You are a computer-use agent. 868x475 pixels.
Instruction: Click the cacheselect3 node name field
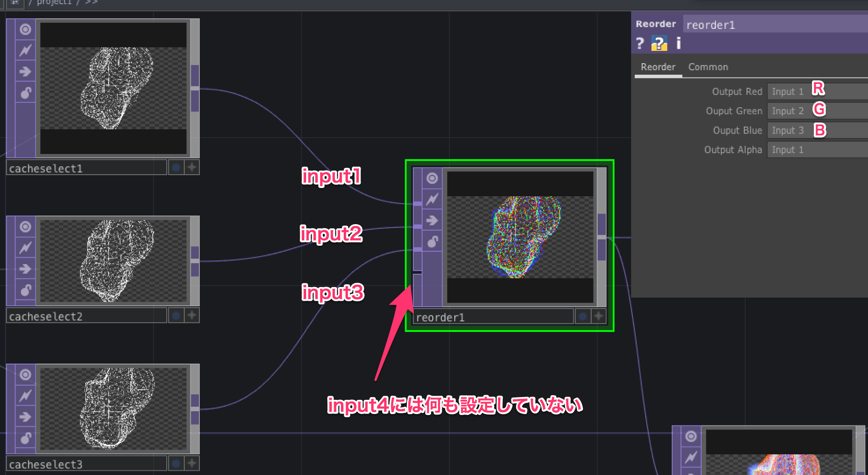point(87,464)
